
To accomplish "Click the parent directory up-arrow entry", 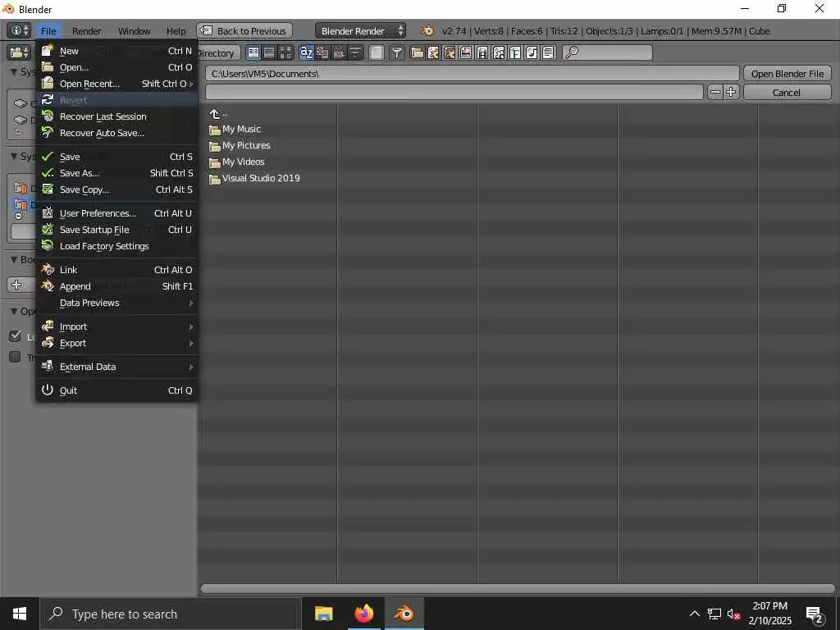I will pyautogui.click(x=216, y=113).
